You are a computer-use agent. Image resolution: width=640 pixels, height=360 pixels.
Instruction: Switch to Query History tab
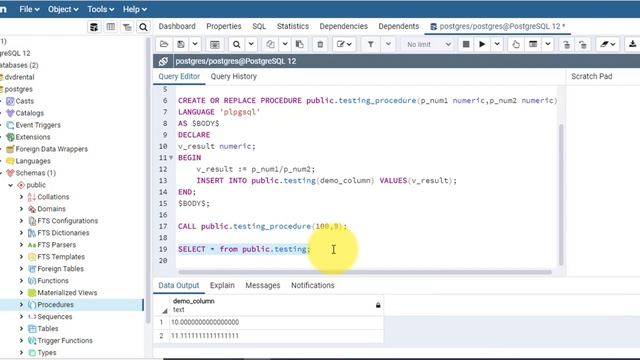tap(233, 76)
